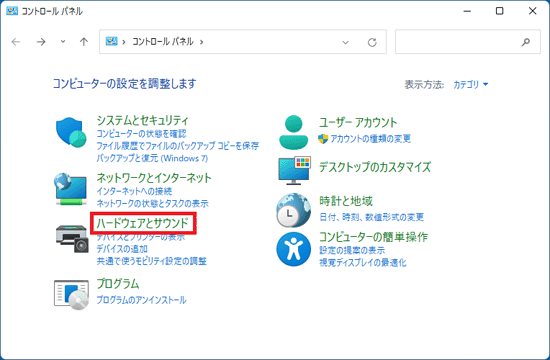This screenshot has height=360, width=550.
Task: Open デスクトップのカスタマイズ category
Action: tap(375, 167)
